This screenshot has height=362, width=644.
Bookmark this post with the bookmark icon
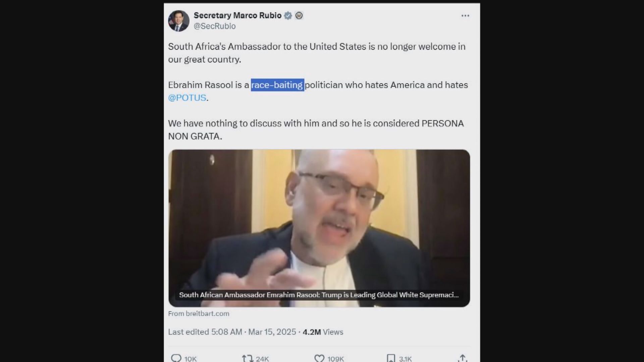point(391,358)
